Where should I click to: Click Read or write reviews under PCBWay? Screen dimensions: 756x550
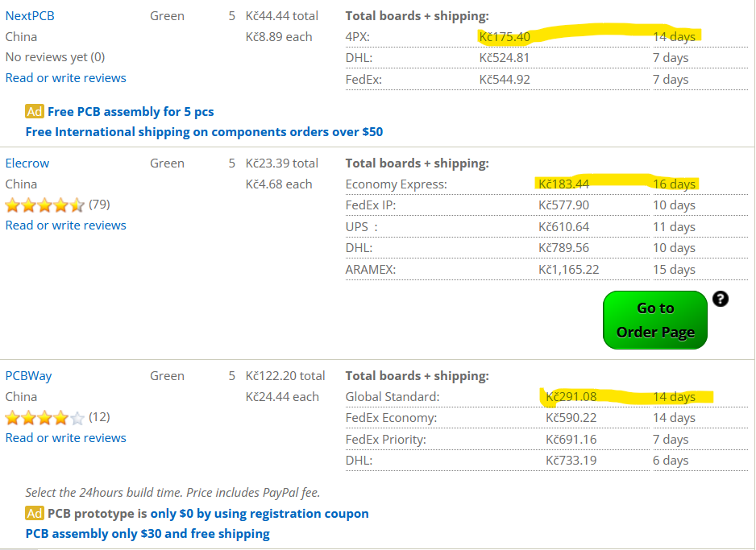66,437
